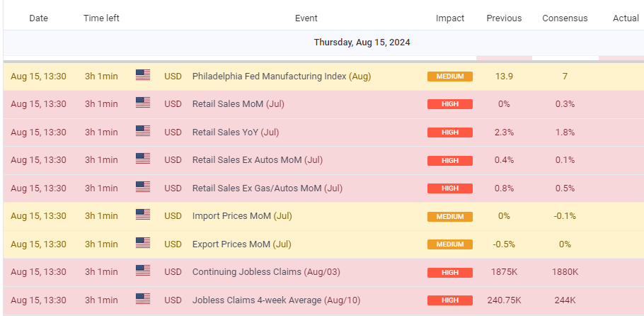Click US flag icon in Retail Sales MoM row
The image size is (644, 316).
[143, 103]
